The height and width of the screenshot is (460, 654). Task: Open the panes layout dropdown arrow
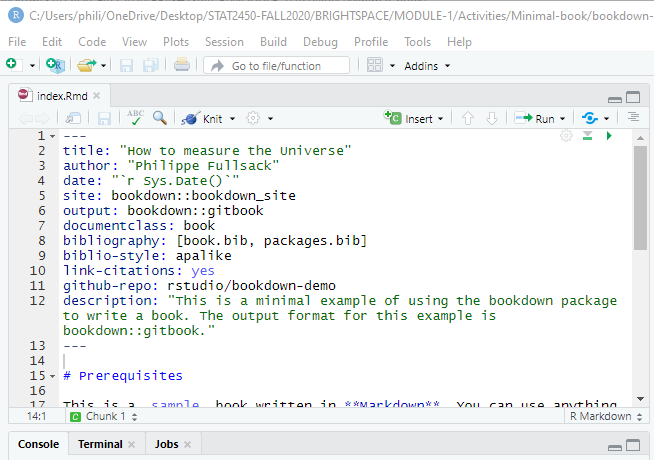[x=392, y=66]
